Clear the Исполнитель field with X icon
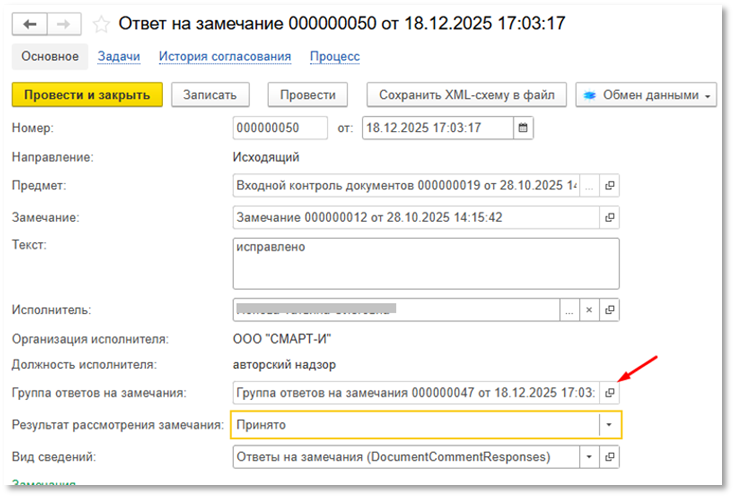 [x=589, y=311]
